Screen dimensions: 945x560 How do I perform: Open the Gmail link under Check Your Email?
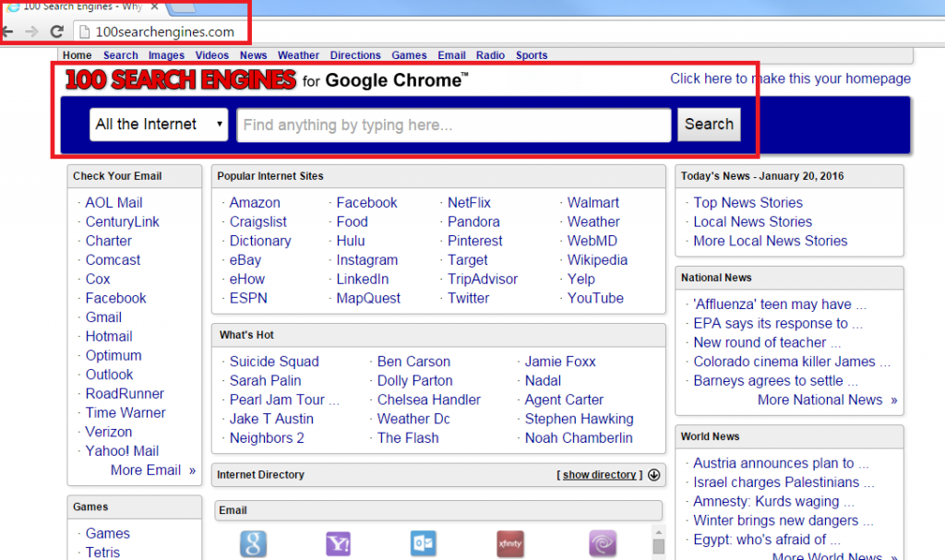click(x=103, y=317)
